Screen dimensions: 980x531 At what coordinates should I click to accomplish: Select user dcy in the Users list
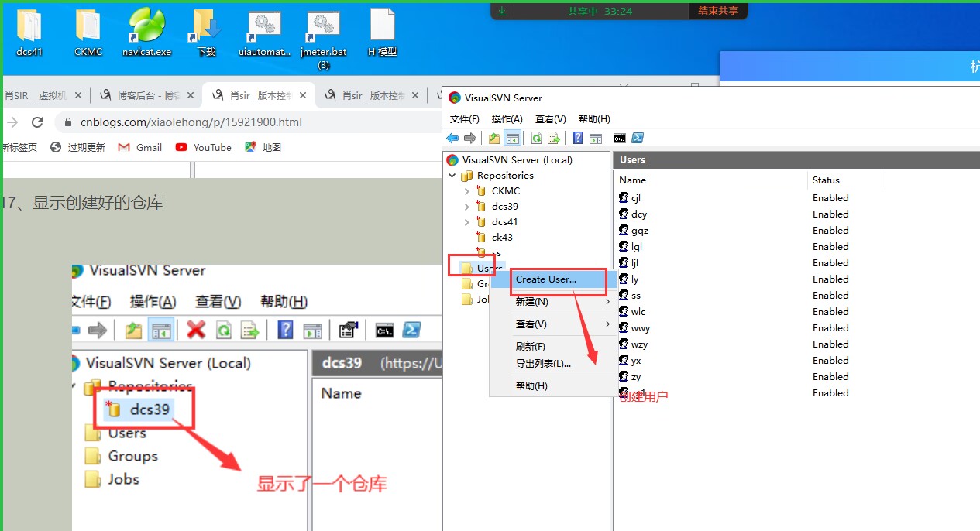point(633,214)
